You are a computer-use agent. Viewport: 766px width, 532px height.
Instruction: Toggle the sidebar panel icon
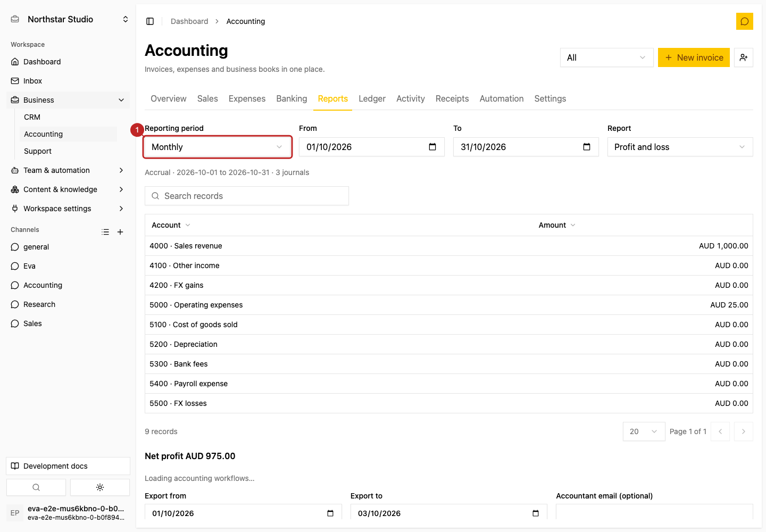pos(150,21)
